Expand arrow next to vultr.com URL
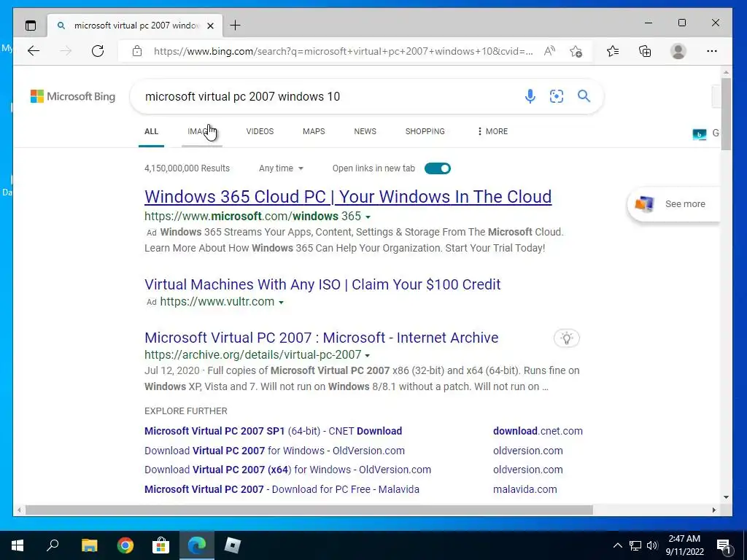 click(281, 303)
